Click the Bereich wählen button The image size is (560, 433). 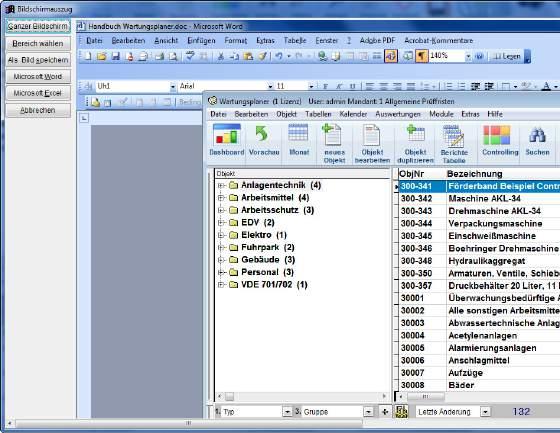(x=38, y=44)
